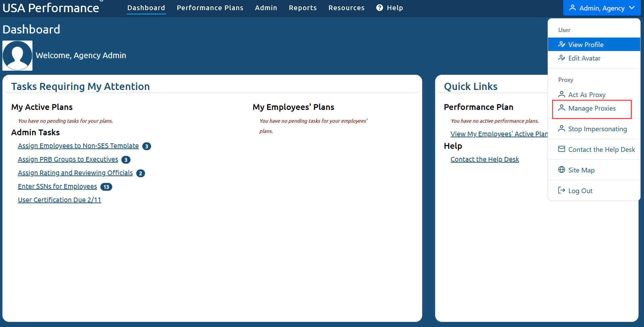This screenshot has height=327, width=644.
Task: Click the badge 3 next to PRB Groups
Action: tap(126, 160)
